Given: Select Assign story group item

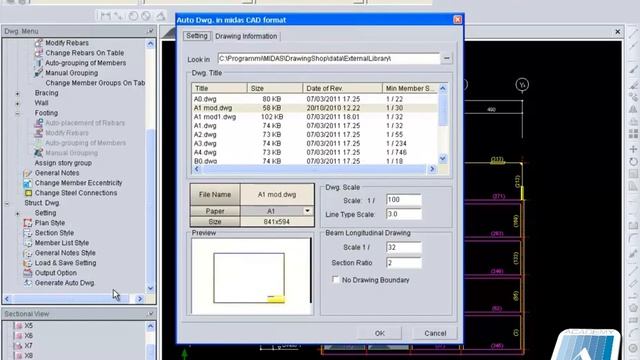Looking at the screenshot, I should tap(63, 163).
